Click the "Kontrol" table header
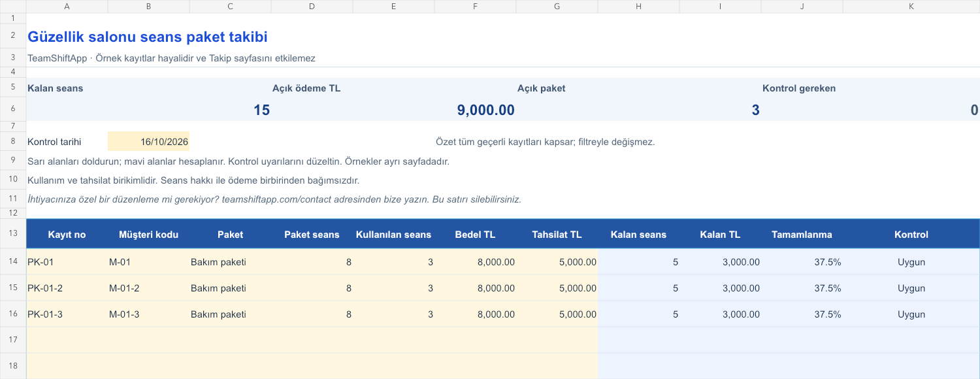The width and height of the screenshot is (980, 379). pos(911,235)
